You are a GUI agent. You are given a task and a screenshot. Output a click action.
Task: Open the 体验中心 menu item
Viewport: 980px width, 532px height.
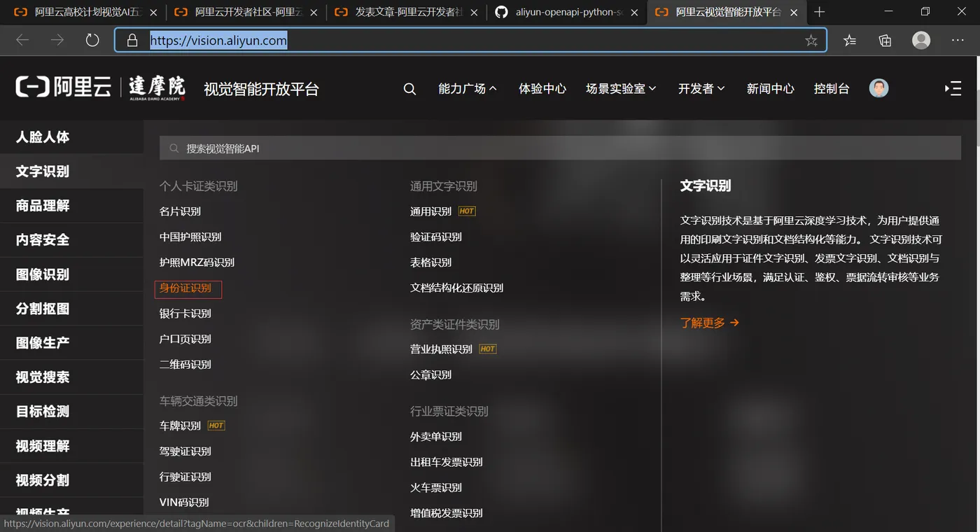(542, 89)
